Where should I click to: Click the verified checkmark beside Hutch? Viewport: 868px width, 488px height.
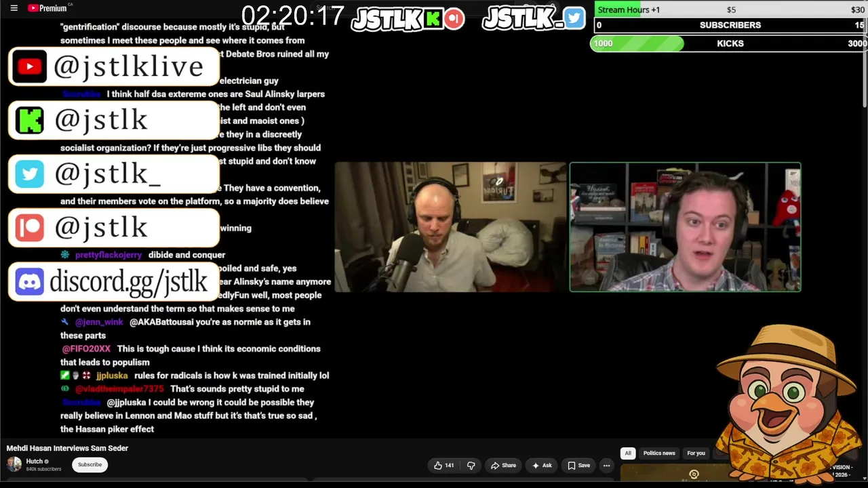coord(47,462)
